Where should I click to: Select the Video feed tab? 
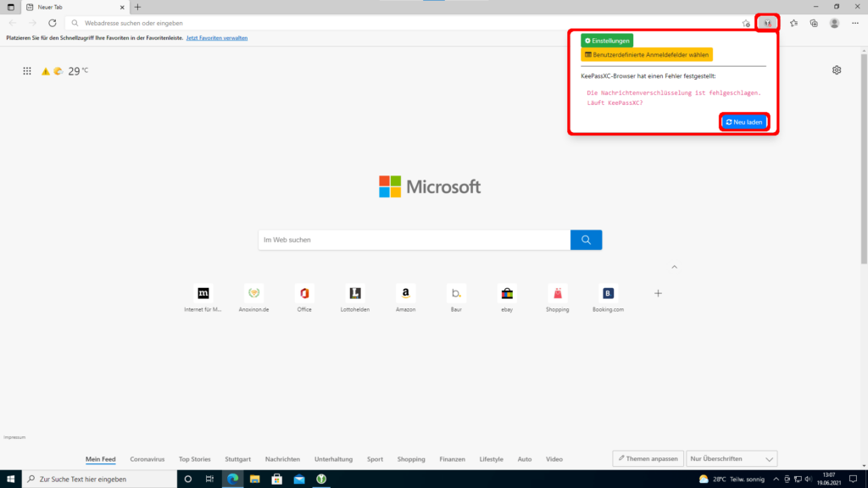point(554,459)
